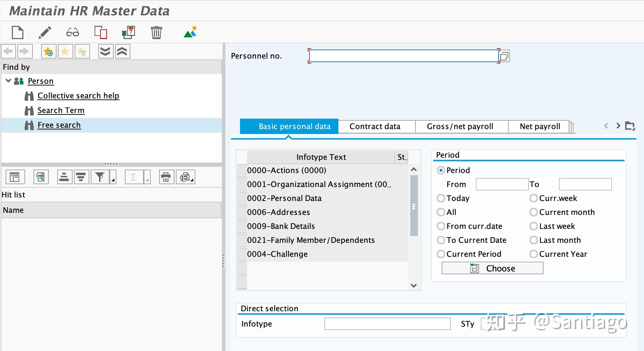This screenshot has height=351, width=644.
Task: Click the double chevron down icon above Find by
Action: pos(105,51)
